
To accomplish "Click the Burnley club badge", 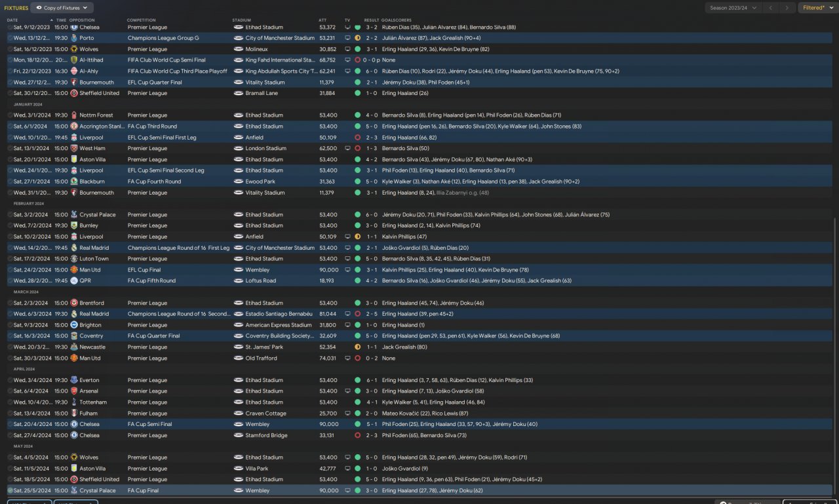I will tap(74, 225).
